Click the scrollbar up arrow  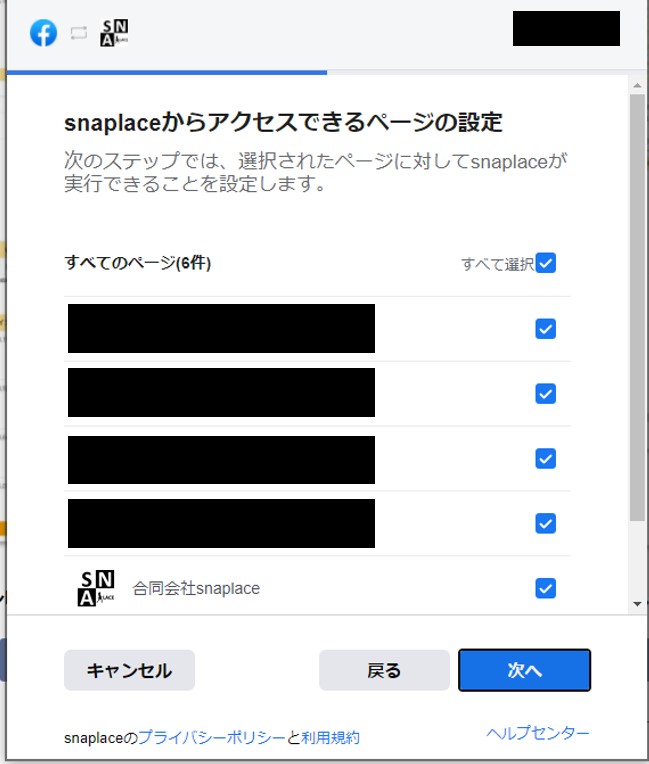click(637, 86)
